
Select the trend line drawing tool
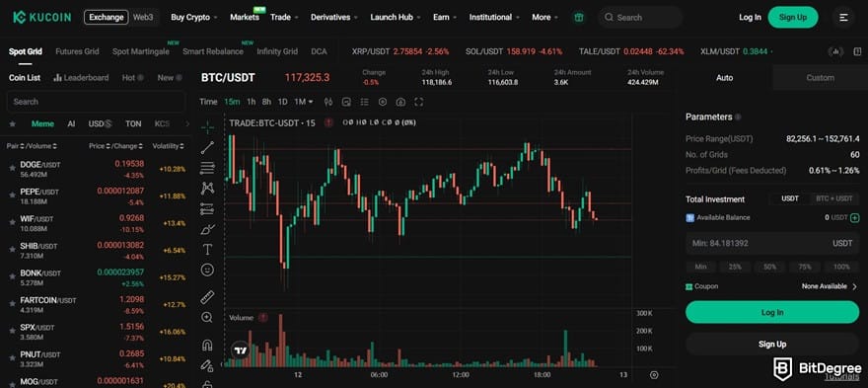pos(207,147)
